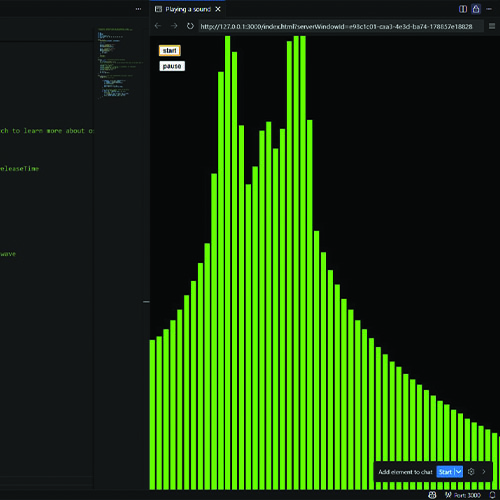Open the preview browser hamburger menu
This screenshot has width=500, height=500.
coord(492,26)
